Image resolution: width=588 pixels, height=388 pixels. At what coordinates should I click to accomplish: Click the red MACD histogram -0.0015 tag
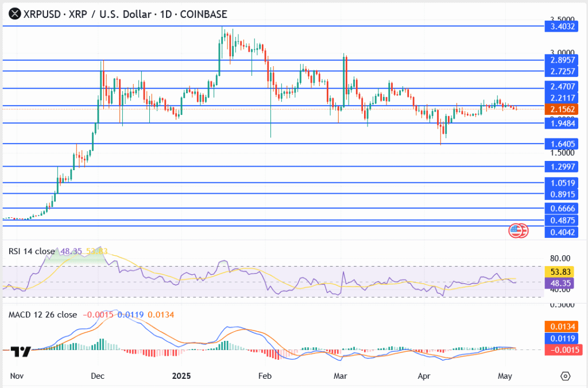[x=563, y=349]
